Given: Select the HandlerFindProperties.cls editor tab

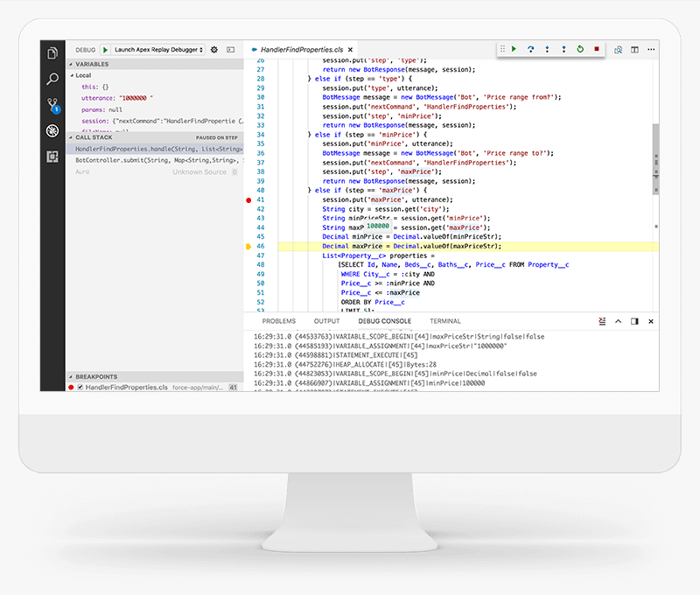Looking at the screenshot, I should coord(302,50).
